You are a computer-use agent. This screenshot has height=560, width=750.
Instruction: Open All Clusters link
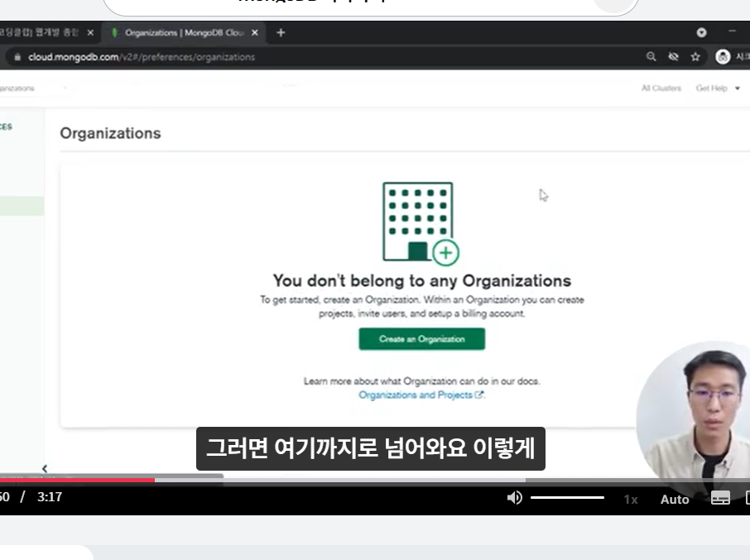(661, 88)
